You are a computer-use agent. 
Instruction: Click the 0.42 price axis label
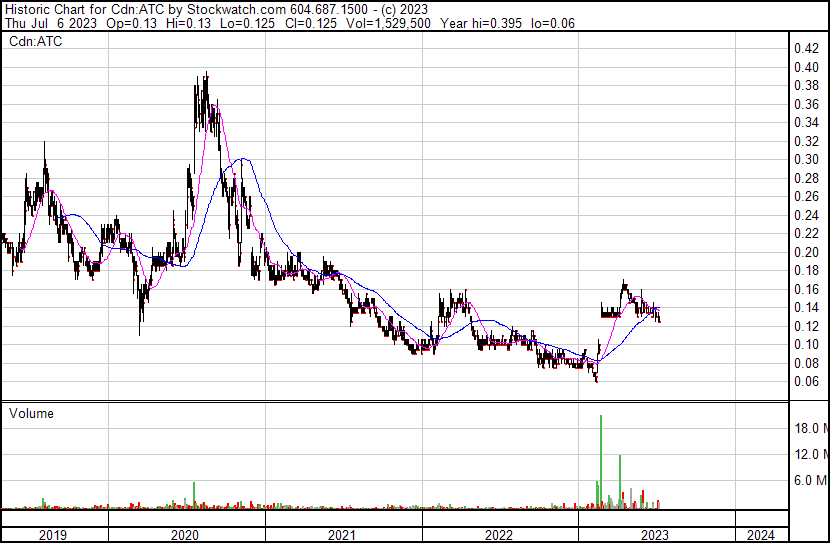806,48
